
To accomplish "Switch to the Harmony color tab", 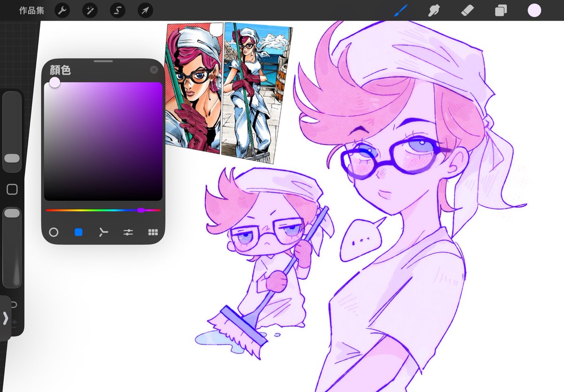I will pos(103,232).
